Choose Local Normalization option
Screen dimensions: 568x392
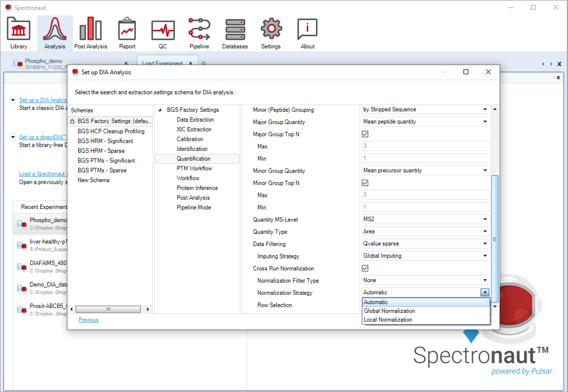(426, 320)
